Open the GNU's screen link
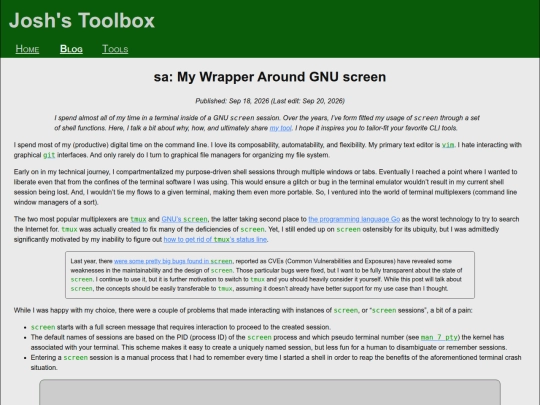The image size is (540, 405). click(184, 219)
